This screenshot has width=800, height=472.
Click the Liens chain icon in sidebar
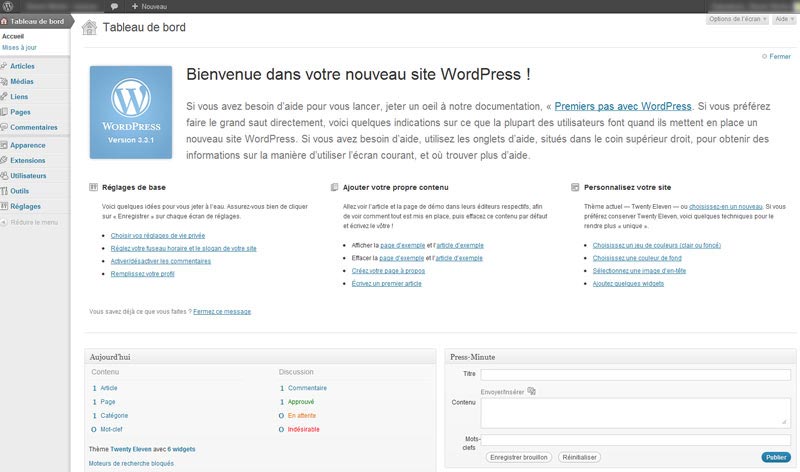coord(4,96)
